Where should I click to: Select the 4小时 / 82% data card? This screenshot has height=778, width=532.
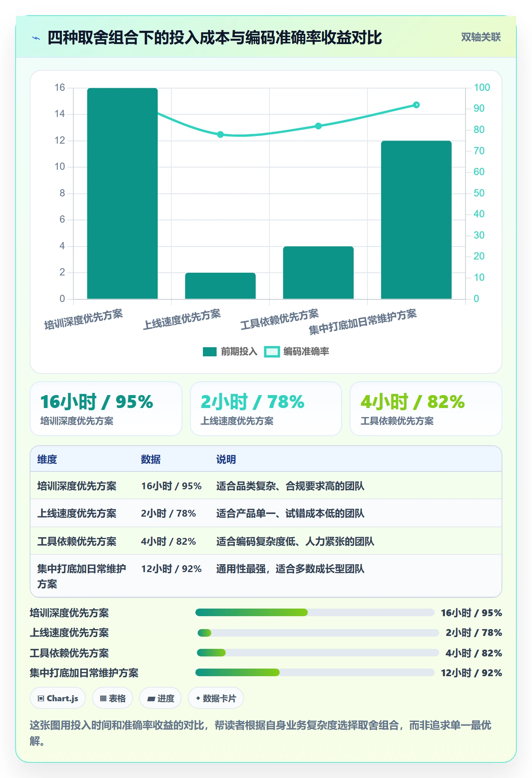coord(426,409)
